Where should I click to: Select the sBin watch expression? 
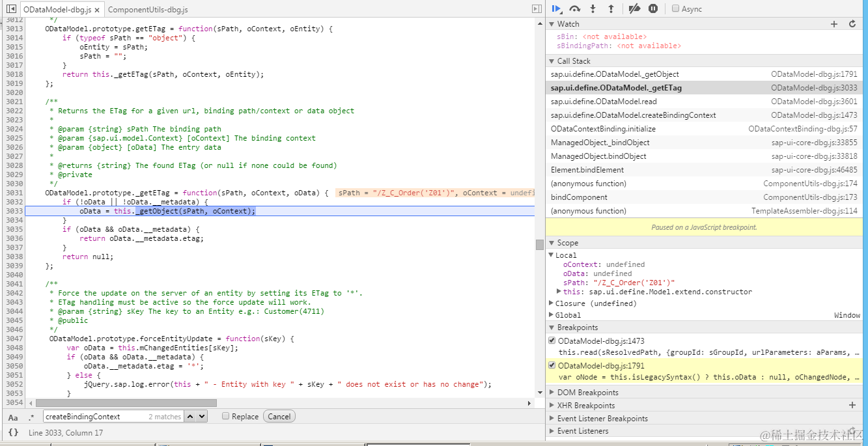[x=602, y=37]
